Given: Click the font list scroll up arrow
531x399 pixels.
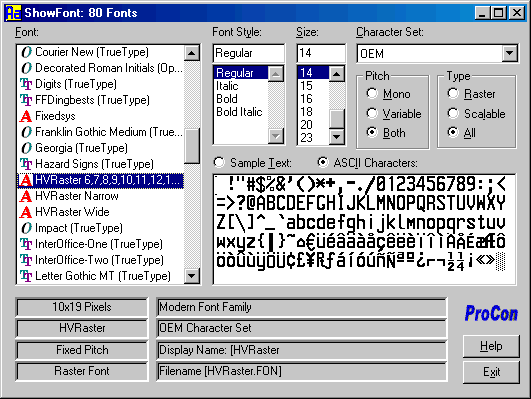Looking at the screenshot, I should click(x=192, y=53).
